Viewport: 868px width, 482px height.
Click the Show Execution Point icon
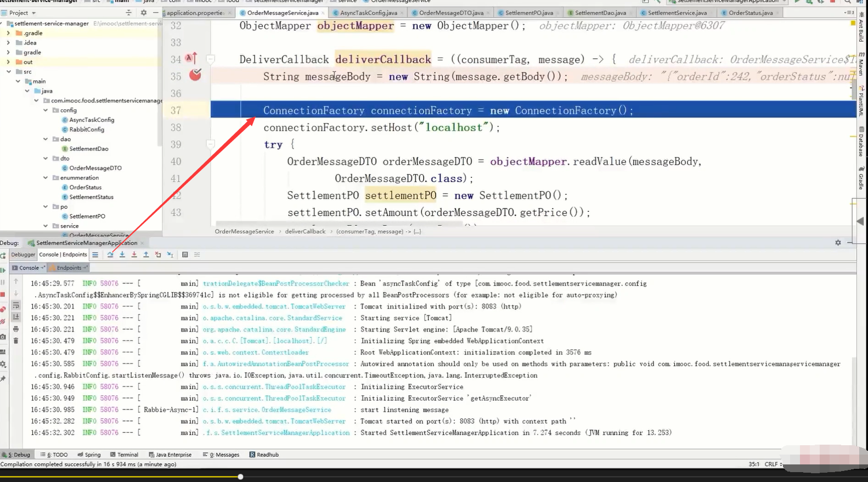pyautogui.click(x=95, y=255)
